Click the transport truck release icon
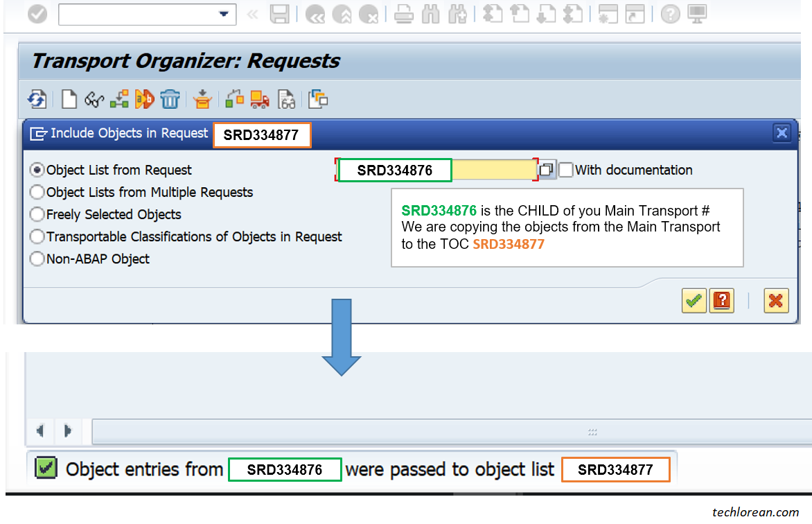The image size is (812, 524). [x=260, y=99]
